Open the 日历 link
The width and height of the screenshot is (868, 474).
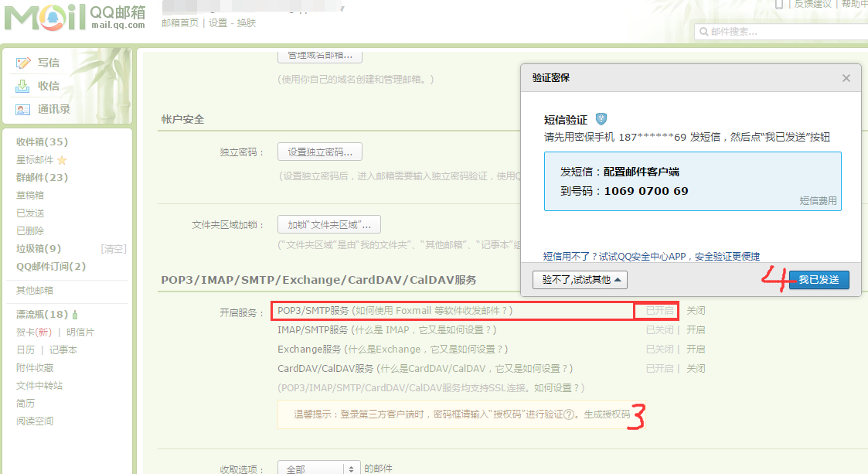click(26, 350)
